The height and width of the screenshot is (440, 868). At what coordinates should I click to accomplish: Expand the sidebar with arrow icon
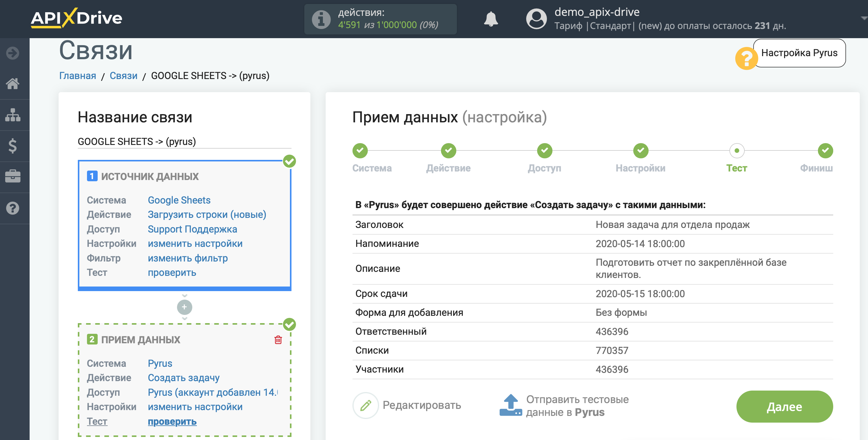[x=13, y=53]
